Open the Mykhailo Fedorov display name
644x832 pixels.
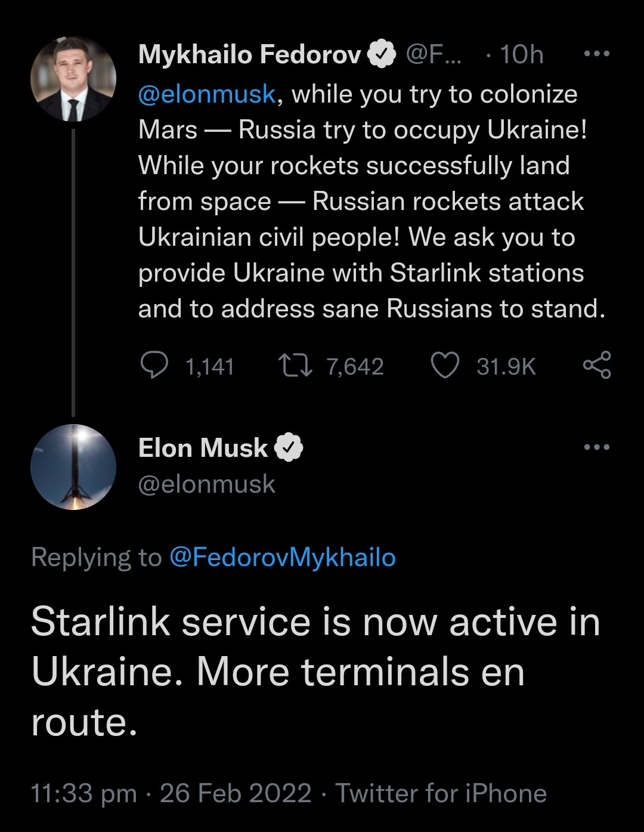click(x=250, y=55)
